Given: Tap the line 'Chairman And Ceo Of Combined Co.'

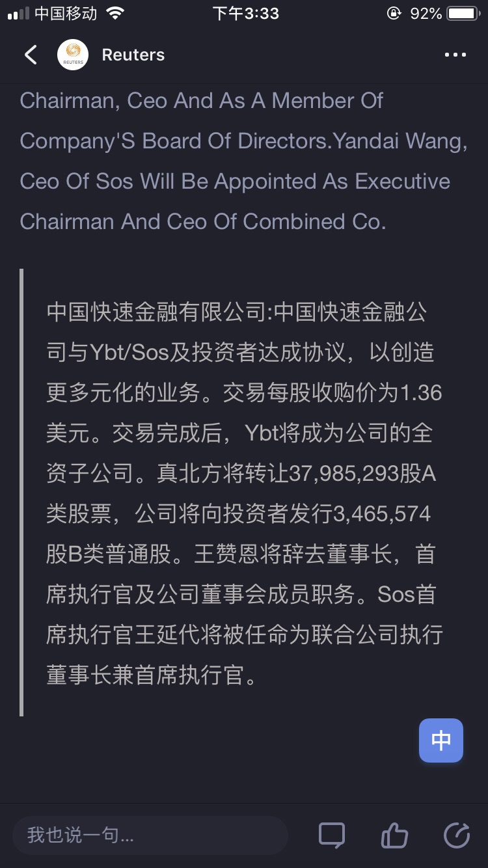Looking at the screenshot, I should click(x=203, y=221).
